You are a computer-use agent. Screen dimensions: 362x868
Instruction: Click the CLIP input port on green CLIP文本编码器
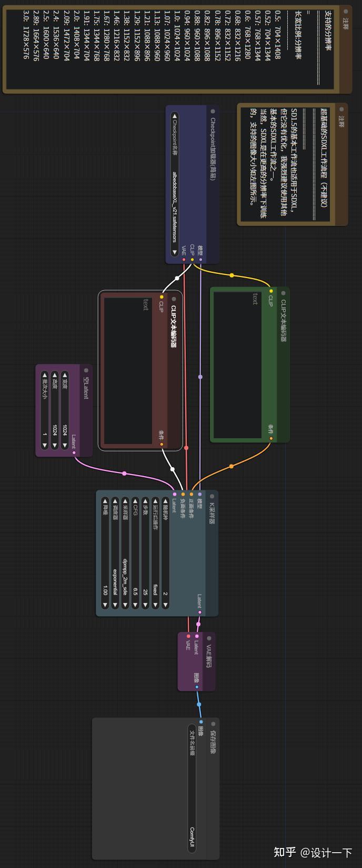270,291
